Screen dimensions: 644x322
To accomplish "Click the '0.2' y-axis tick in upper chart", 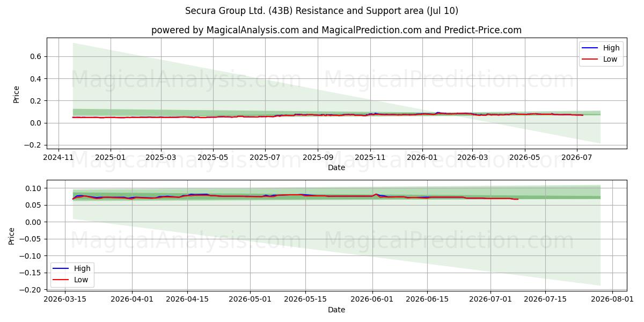I will click(x=36, y=101).
